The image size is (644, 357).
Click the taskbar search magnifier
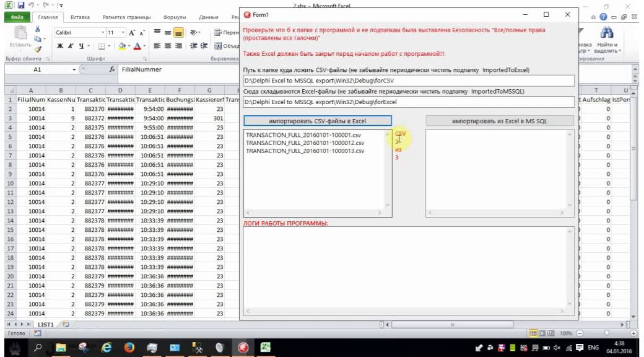[x=38, y=348]
